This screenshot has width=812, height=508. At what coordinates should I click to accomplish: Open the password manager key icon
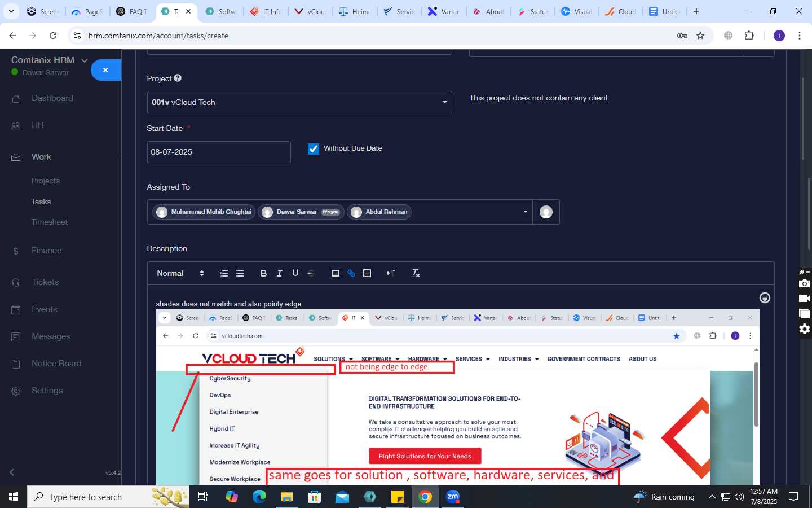pos(682,36)
